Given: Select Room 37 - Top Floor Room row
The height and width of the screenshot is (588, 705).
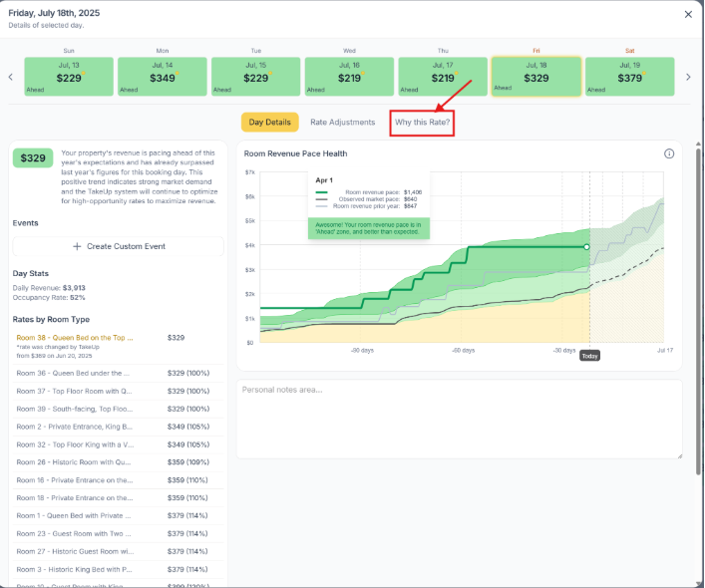Looking at the screenshot, I should click(x=119, y=392).
